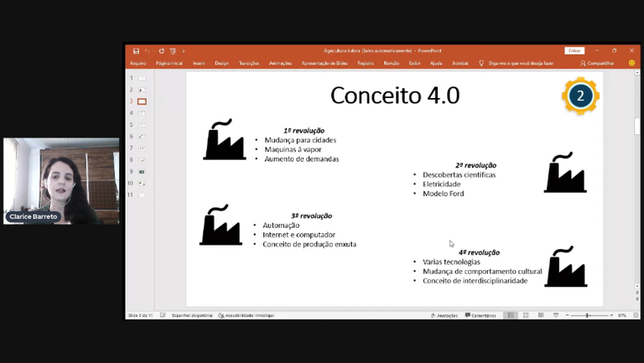Screen dimensions: 644x363
Task: Toggle the Anotações notes pane
Action: (444, 315)
